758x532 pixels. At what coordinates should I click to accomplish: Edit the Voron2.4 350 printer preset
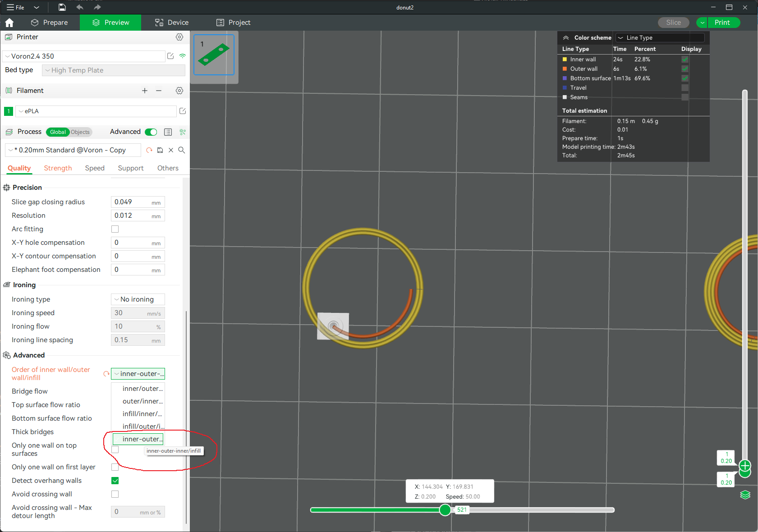pos(170,56)
